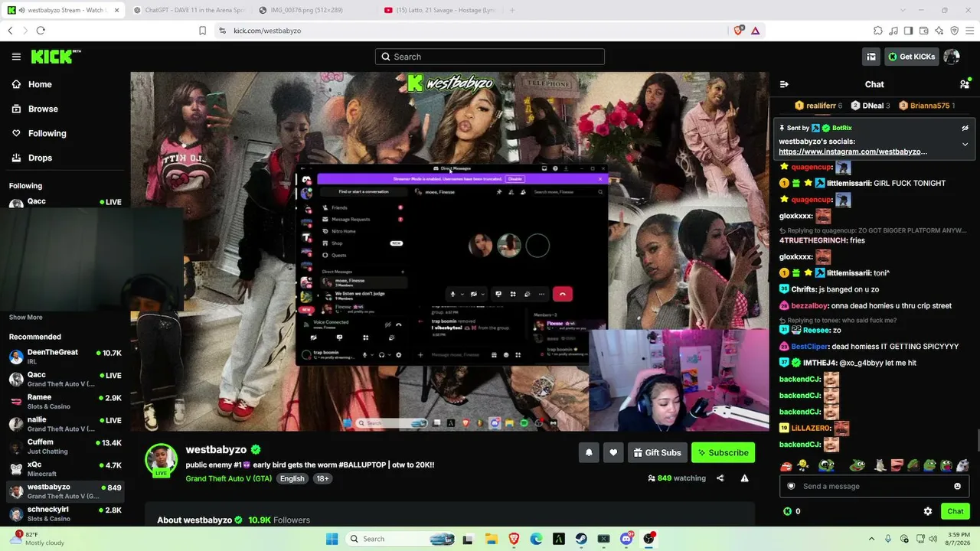The height and width of the screenshot is (551, 980).
Task: Follow westbabyzo with the heart button
Action: coord(613,452)
